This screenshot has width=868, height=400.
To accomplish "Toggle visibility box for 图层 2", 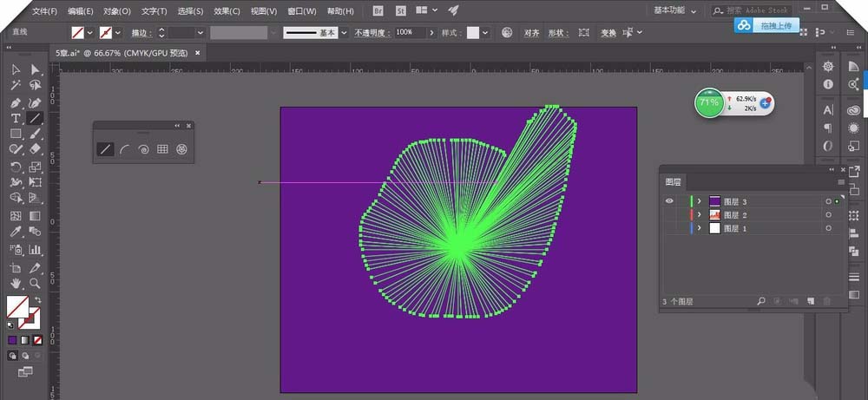I will (668, 214).
